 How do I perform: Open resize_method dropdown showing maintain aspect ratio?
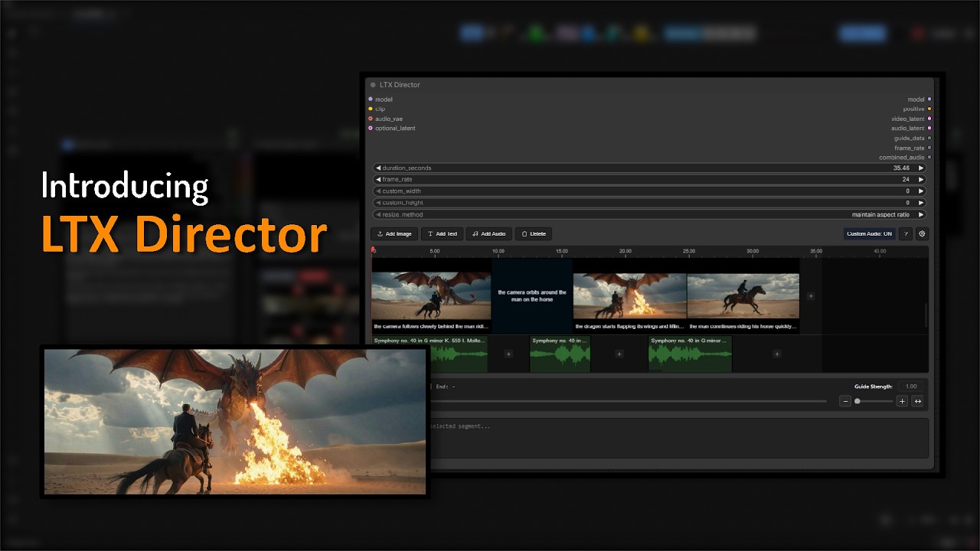[649, 214]
